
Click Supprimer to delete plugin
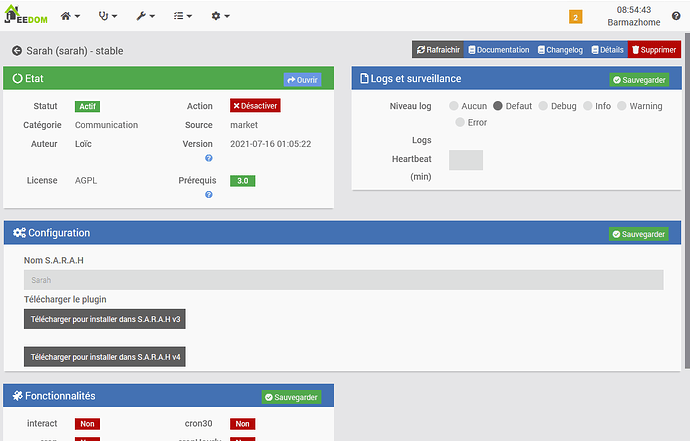tap(654, 50)
